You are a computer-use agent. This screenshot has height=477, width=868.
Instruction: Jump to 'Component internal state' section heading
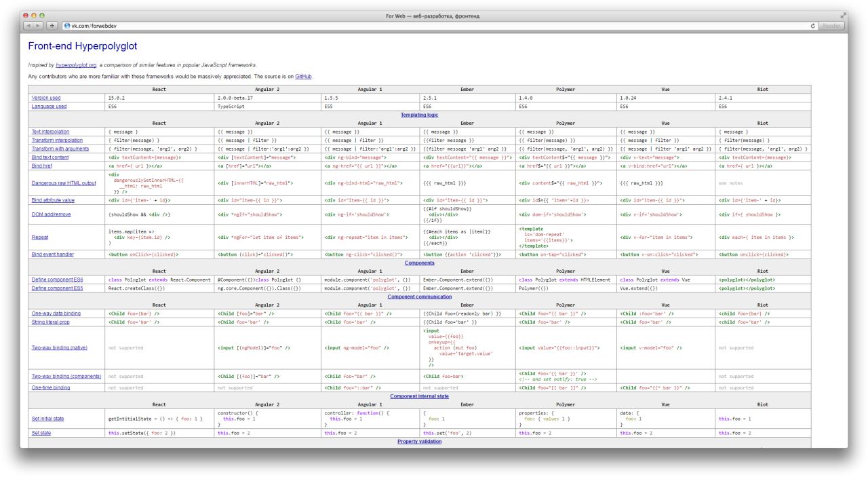point(419,396)
